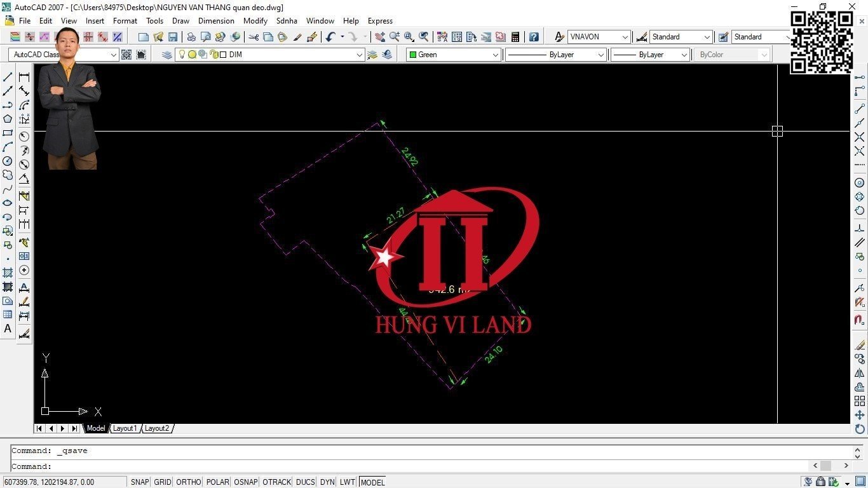Open the Express menu
This screenshot has width=868, height=488.
(x=380, y=21)
